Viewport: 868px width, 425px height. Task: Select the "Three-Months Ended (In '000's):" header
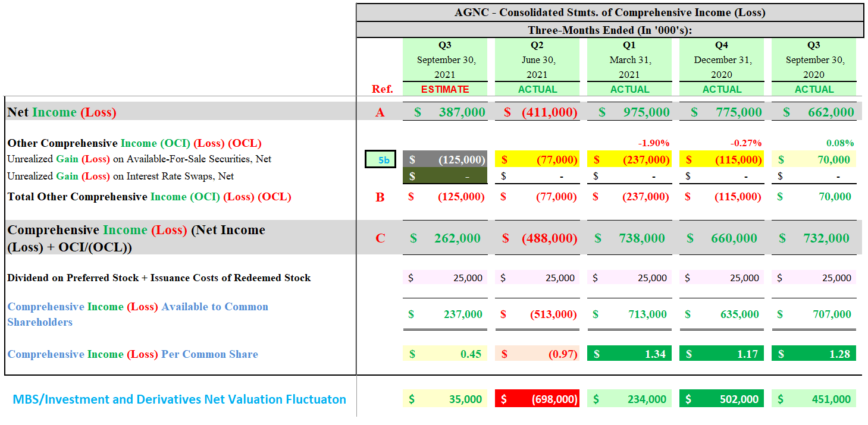610,30
